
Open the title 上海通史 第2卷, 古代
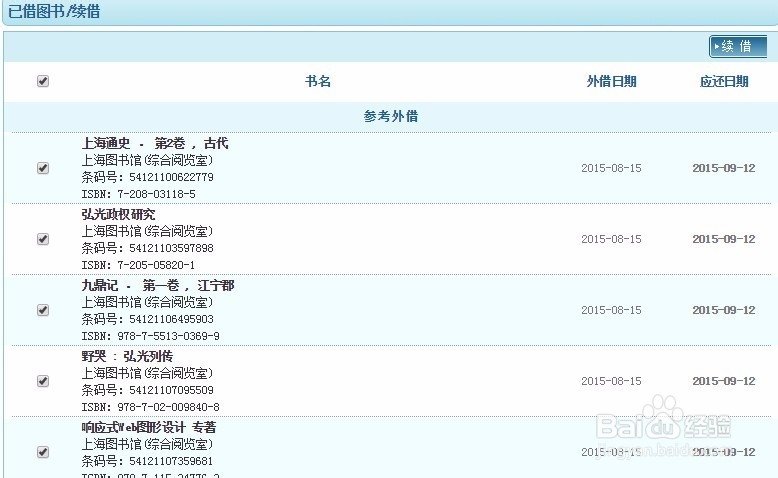155,143
